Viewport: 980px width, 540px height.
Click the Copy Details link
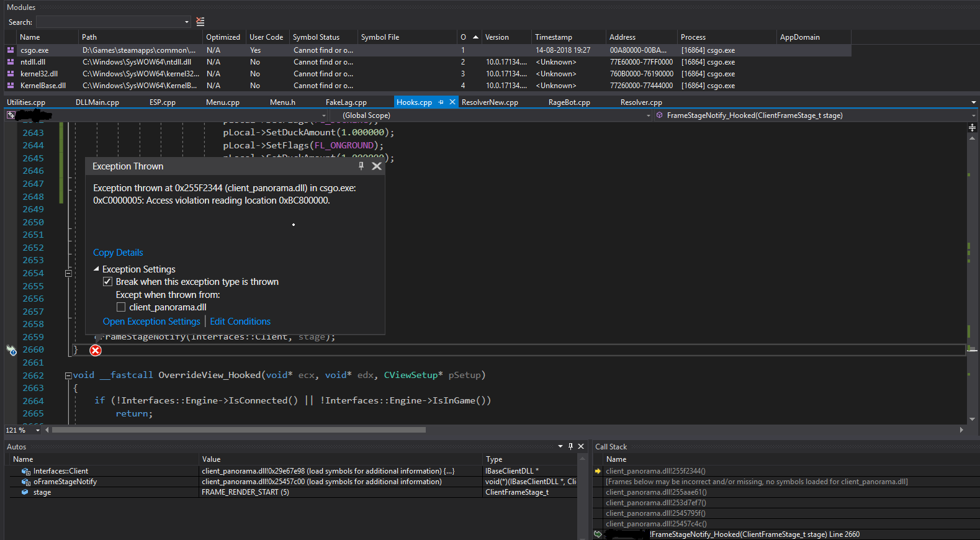pyautogui.click(x=118, y=253)
